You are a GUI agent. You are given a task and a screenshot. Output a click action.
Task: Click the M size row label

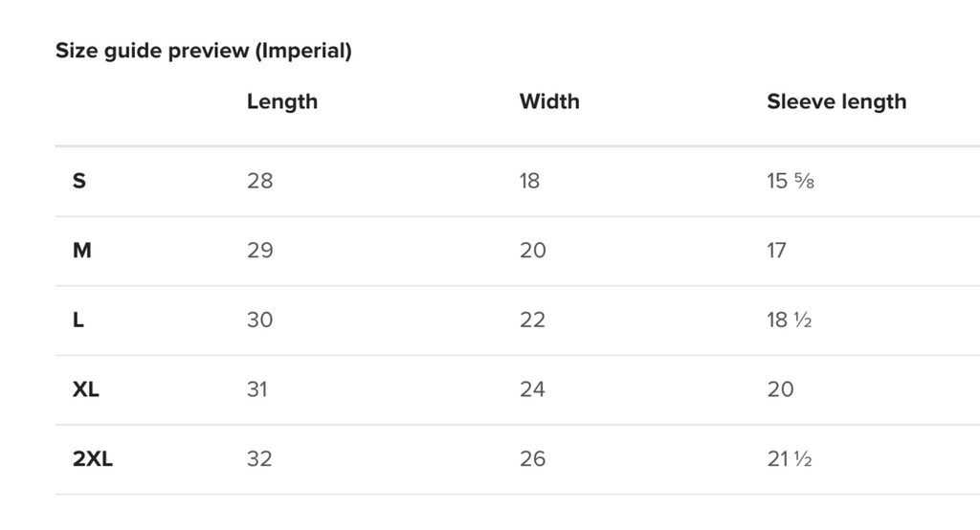82,250
